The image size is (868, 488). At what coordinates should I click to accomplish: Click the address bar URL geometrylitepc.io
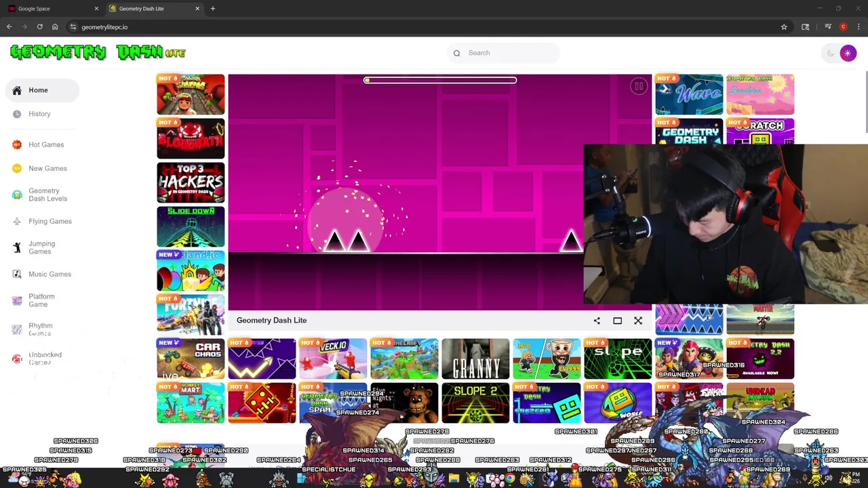coord(104,27)
